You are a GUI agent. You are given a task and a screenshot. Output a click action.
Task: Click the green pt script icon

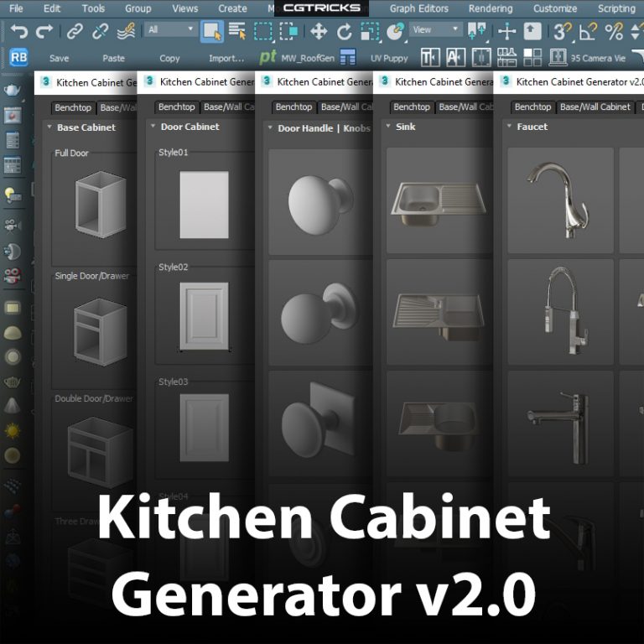(x=267, y=58)
